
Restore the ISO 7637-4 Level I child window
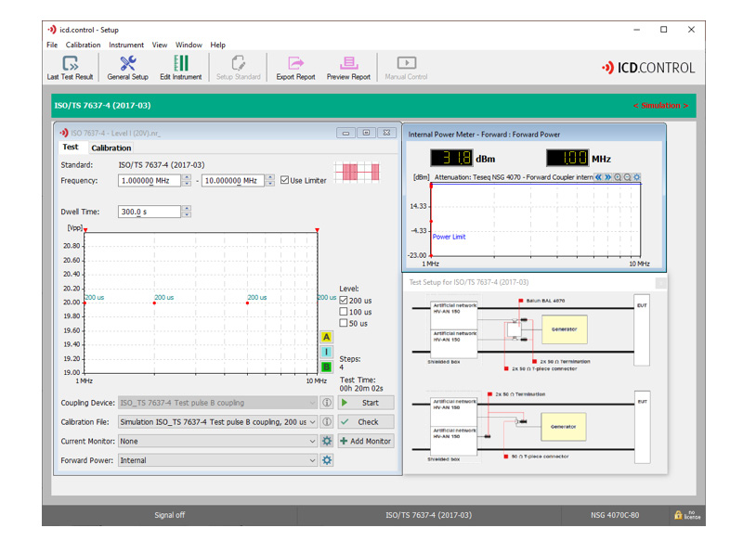(x=367, y=133)
